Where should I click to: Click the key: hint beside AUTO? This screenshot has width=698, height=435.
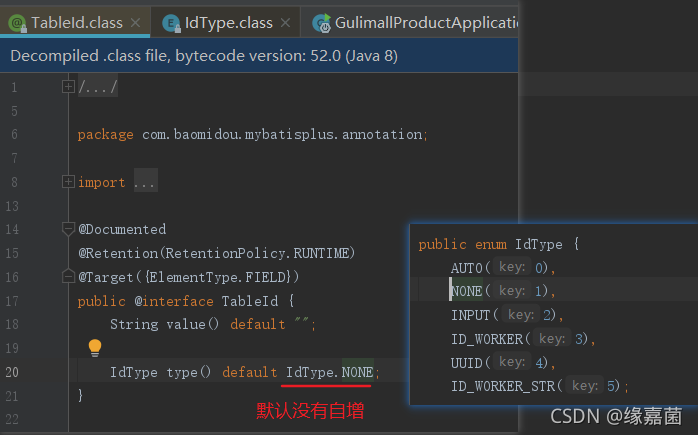pos(512,267)
